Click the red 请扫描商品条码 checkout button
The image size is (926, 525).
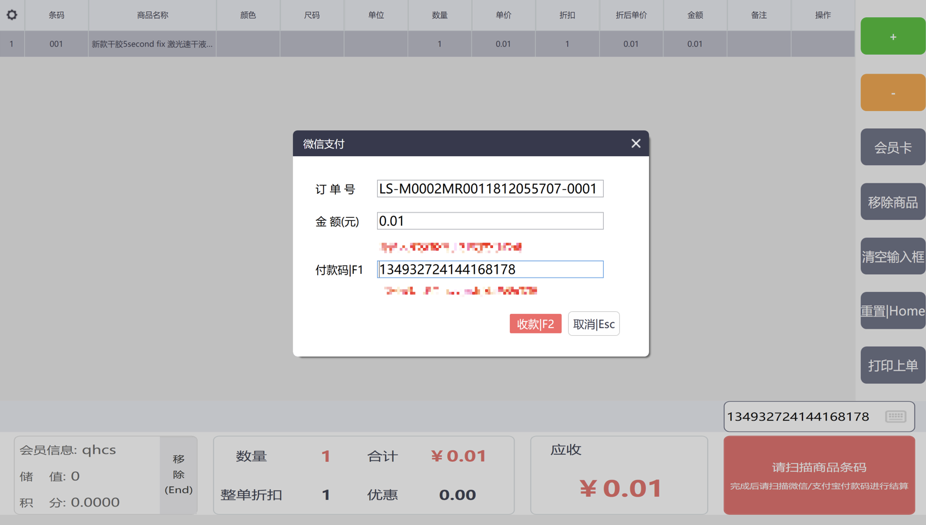click(x=819, y=475)
